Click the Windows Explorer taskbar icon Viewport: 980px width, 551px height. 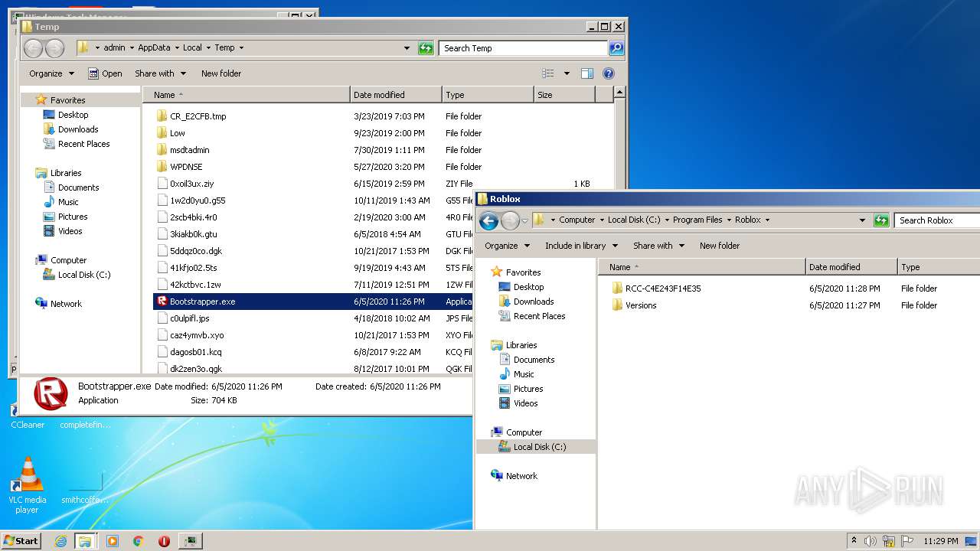(x=85, y=541)
